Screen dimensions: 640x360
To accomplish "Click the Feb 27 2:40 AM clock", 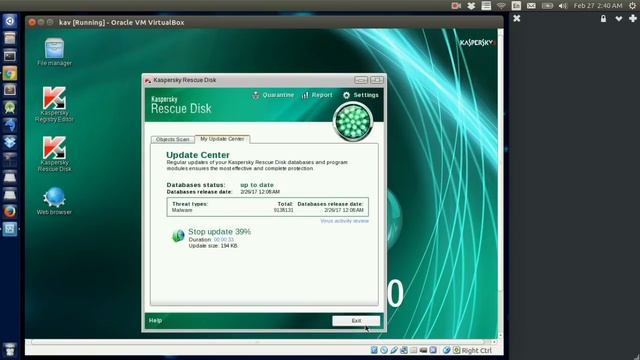I will [598, 6].
